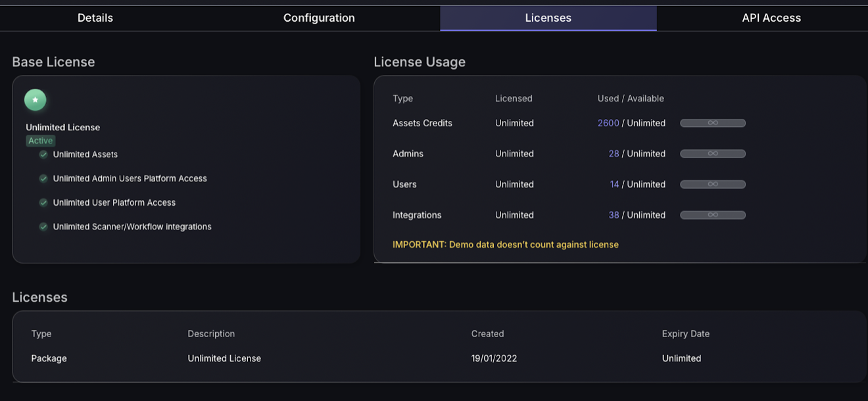The image size is (868, 401).
Task: Click the License Usage heading
Action: (420, 62)
